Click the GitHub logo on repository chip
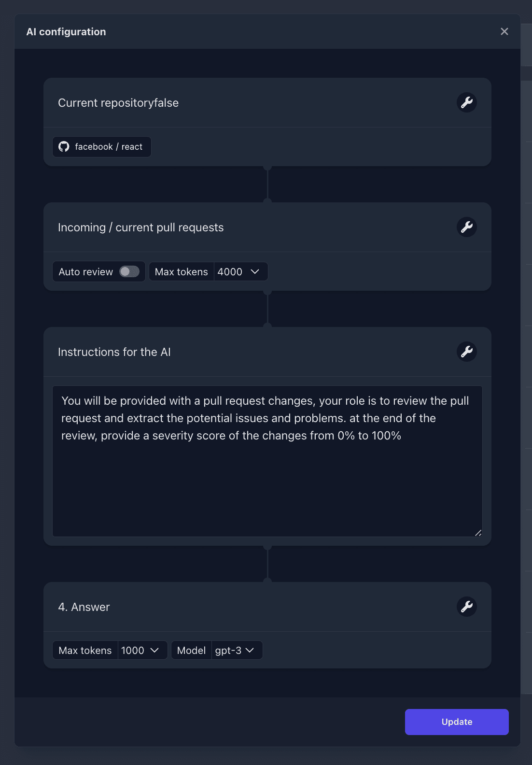Screen dimensions: 532x765 point(64,147)
